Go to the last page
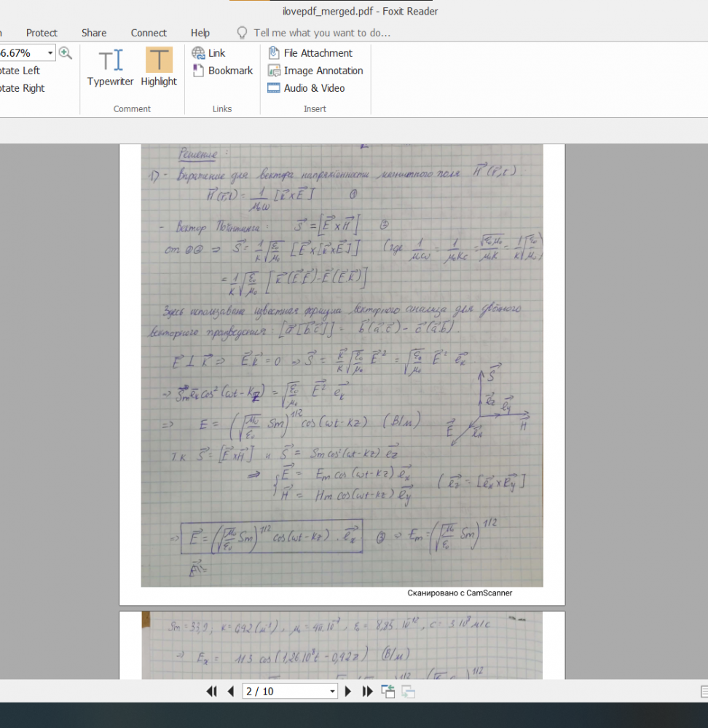Viewport: 708px width, 728px height. click(x=367, y=692)
